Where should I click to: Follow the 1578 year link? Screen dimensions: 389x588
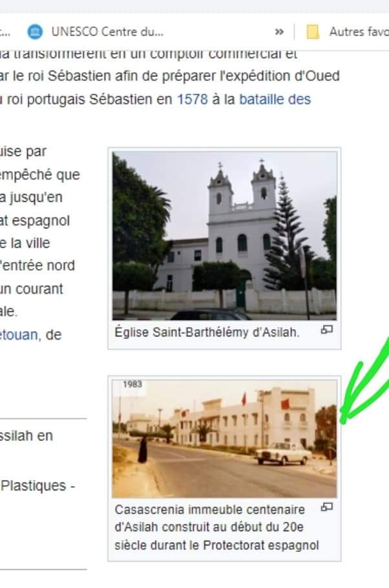click(x=193, y=100)
